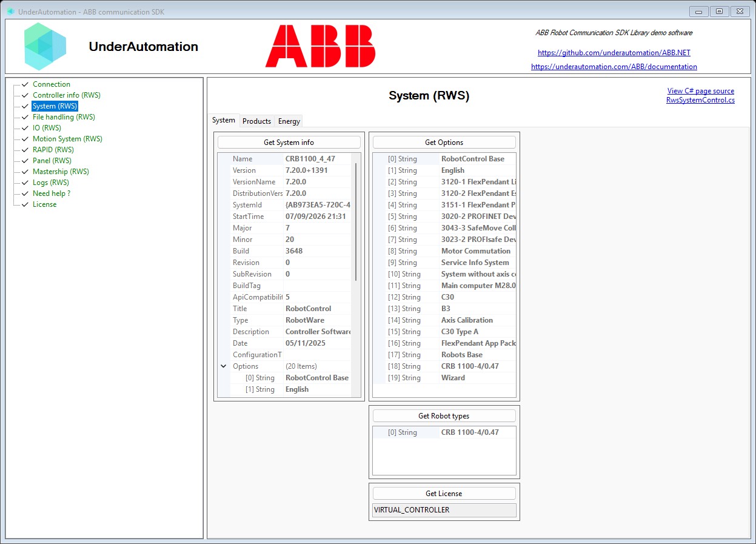Click the UnderAutomation hexagon logo

pyautogui.click(x=45, y=47)
